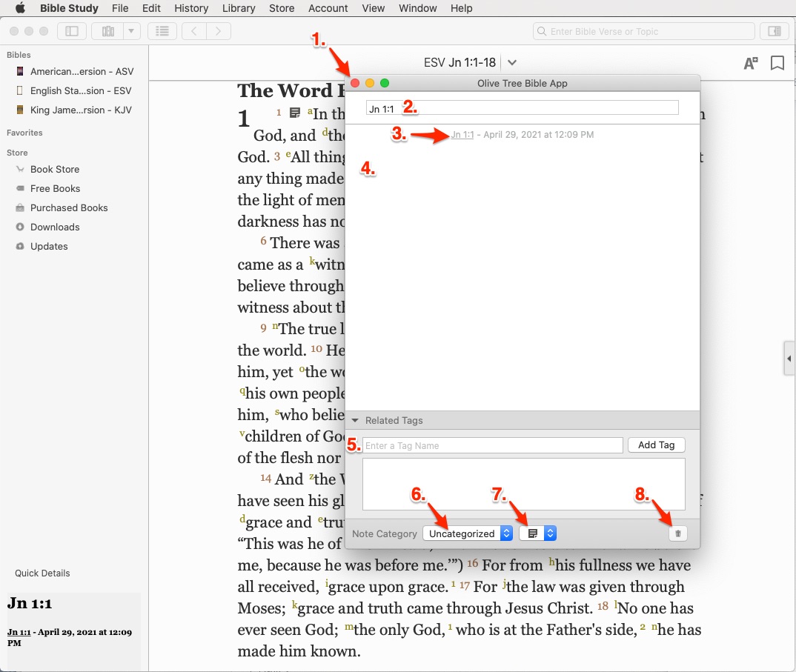Image resolution: width=796 pixels, height=672 pixels.
Task: Open the table of contents list icon
Action: (x=162, y=31)
